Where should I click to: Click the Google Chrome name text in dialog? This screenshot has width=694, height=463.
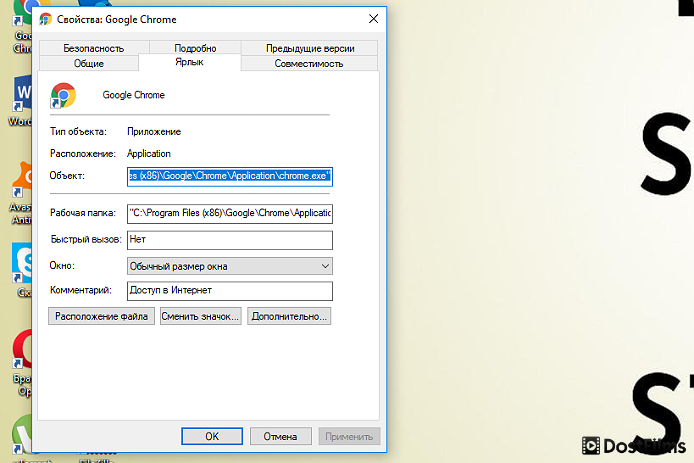pos(134,95)
